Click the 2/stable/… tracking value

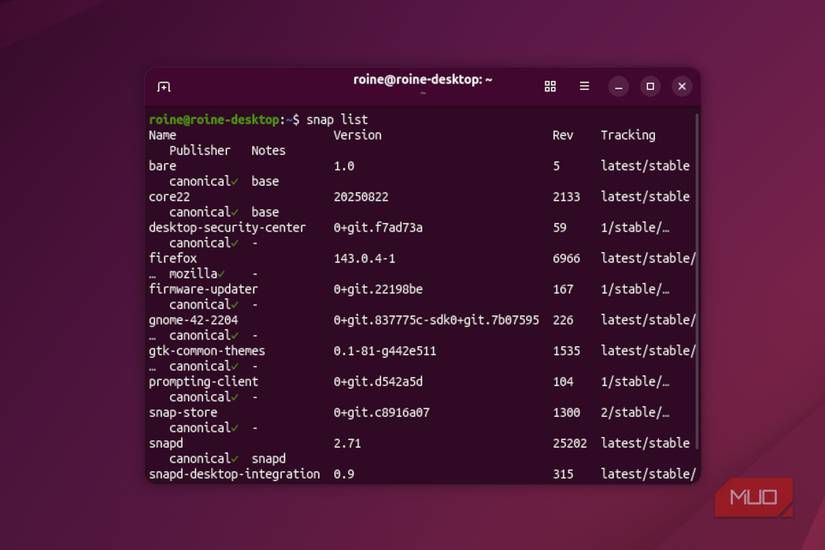[x=635, y=413]
